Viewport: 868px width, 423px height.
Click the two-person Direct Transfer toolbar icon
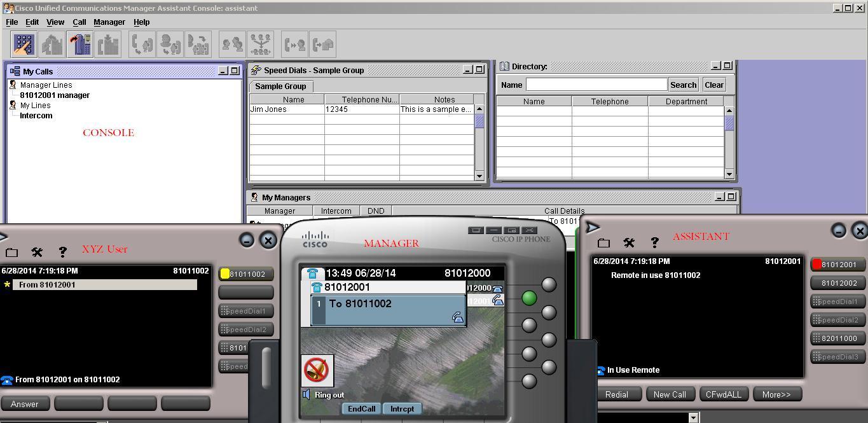point(232,45)
